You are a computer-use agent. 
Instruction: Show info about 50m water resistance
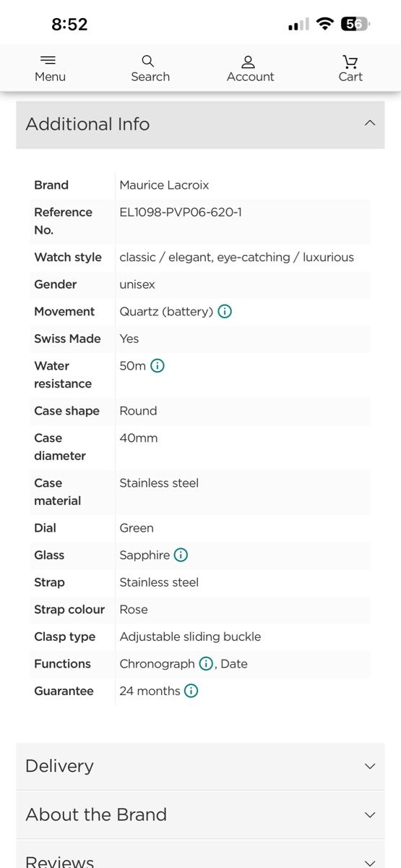pyautogui.click(x=158, y=366)
